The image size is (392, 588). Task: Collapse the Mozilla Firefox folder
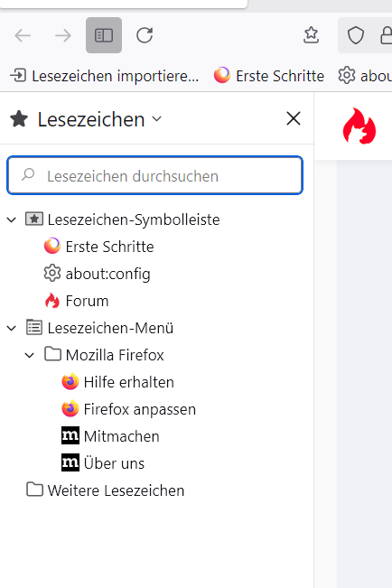(x=30, y=355)
